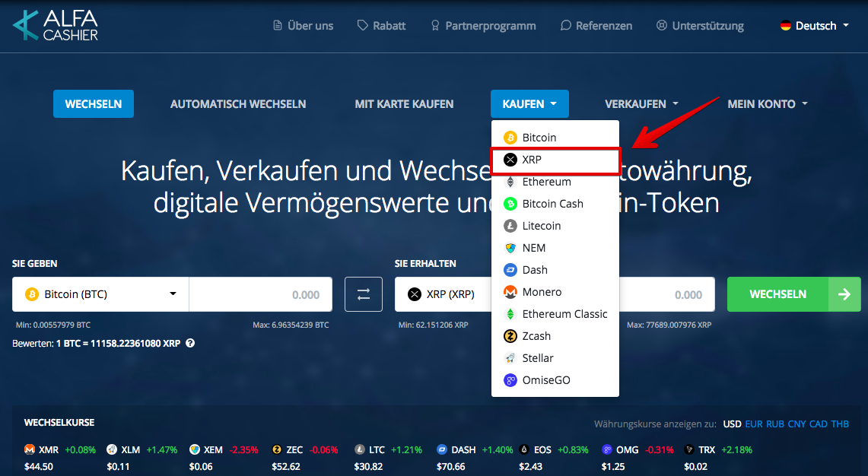Click the Litecoin grey icon in dropdown
The image size is (868, 476).
coord(510,226)
